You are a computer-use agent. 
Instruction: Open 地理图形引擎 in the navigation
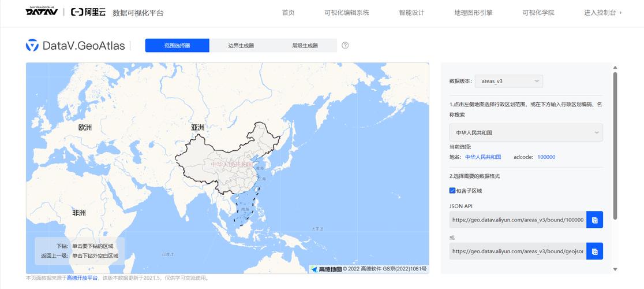coord(474,13)
